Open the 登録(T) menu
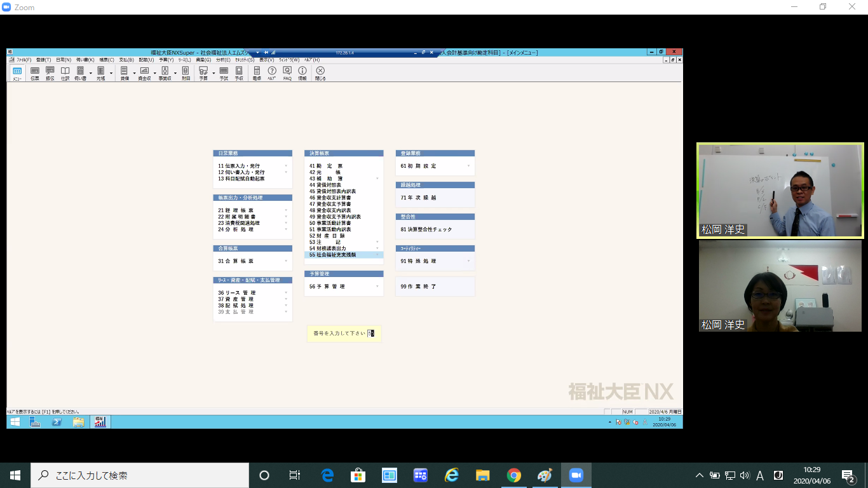Screen dimensions: 868x488 click(x=44, y=60)
